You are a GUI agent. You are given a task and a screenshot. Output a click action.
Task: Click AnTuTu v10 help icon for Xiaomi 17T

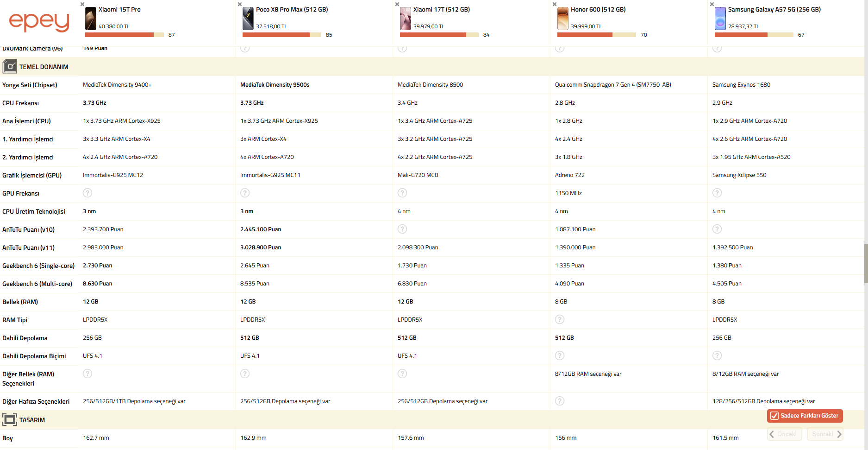pyautogui.click(x=402, y=229)
